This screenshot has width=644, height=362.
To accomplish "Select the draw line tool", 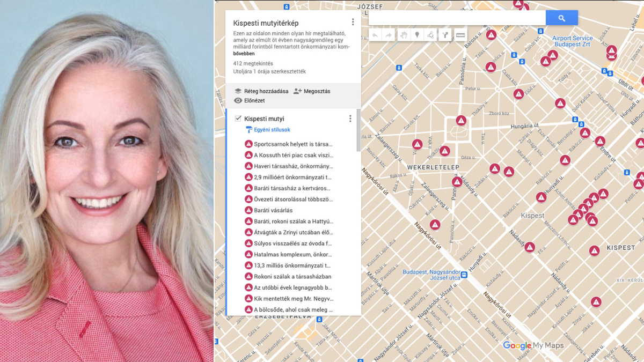I will point(431,35).
